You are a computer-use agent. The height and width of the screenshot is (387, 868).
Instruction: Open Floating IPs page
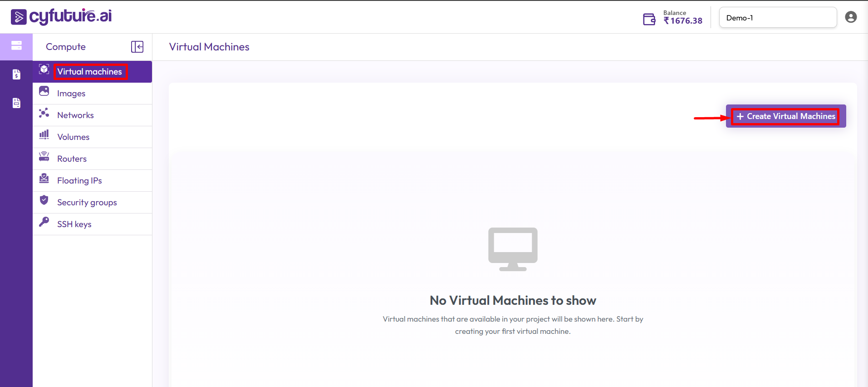pos(79,181)
